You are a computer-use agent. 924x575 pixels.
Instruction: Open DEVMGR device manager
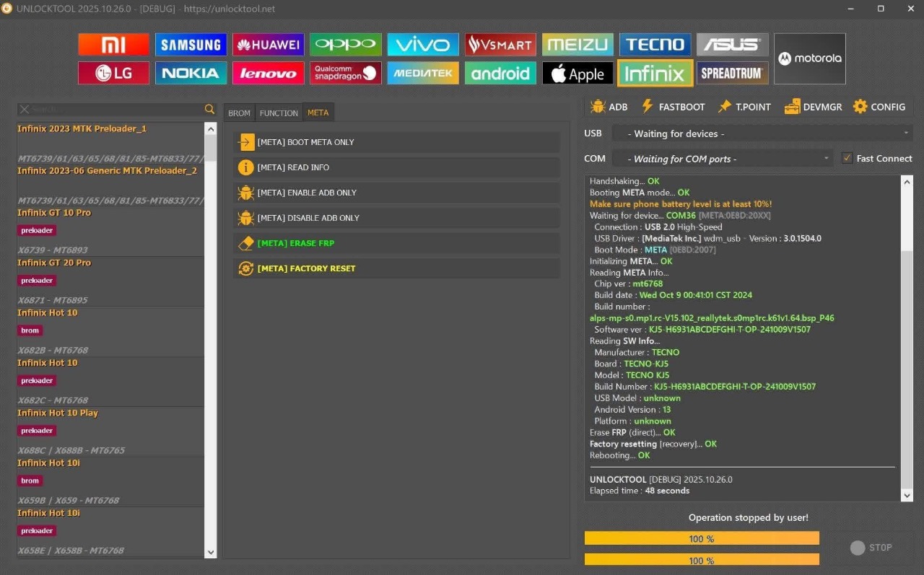coord(813,107)
